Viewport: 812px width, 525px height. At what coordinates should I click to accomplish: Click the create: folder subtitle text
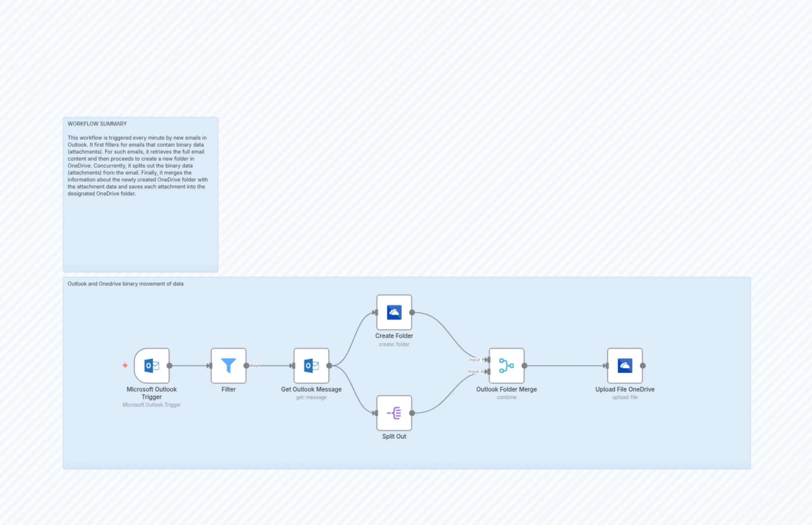(394, 344)
